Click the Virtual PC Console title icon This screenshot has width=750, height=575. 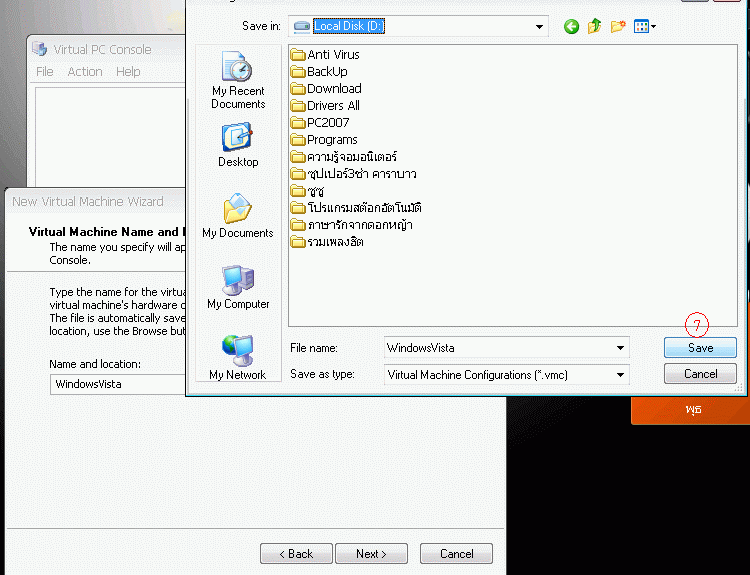[x=40, y=49]
